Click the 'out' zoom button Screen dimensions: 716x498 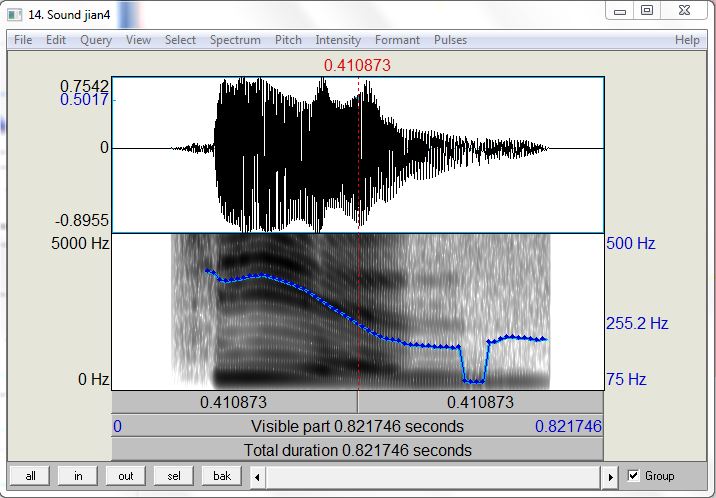[x=126, y=476]
